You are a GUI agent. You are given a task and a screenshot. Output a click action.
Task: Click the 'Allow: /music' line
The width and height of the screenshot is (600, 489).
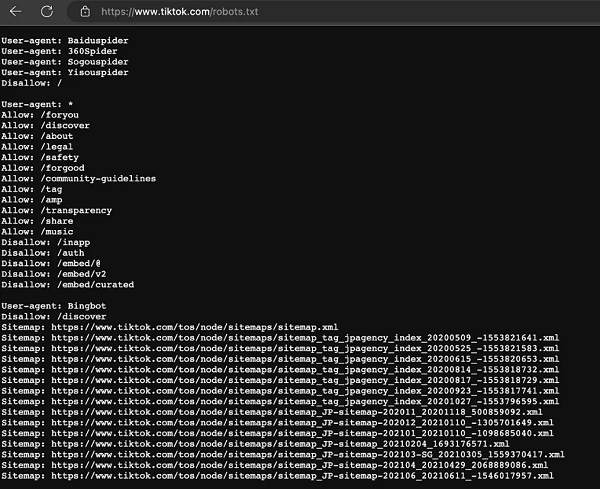pos(37,232)
